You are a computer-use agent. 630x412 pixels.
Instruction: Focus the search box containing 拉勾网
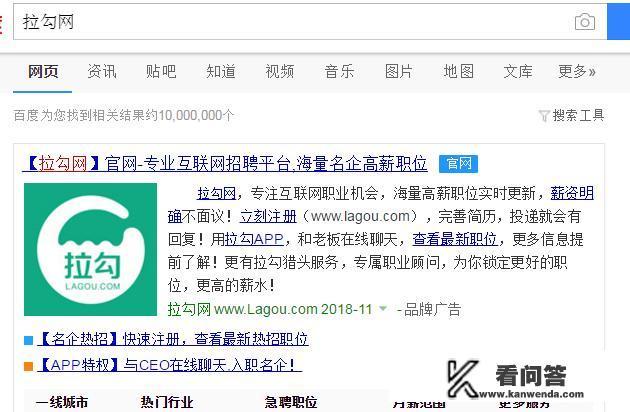(x=310, y=22)
